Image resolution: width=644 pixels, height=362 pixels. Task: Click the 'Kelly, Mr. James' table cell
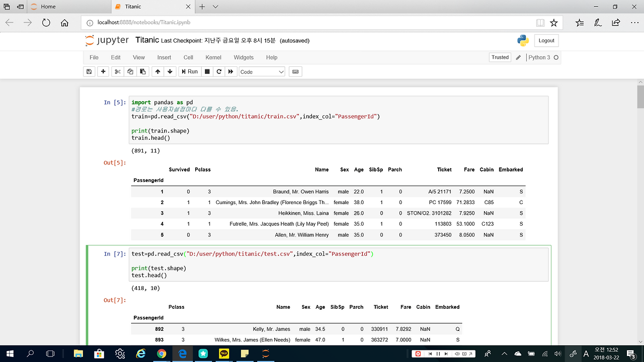point(272,329)
